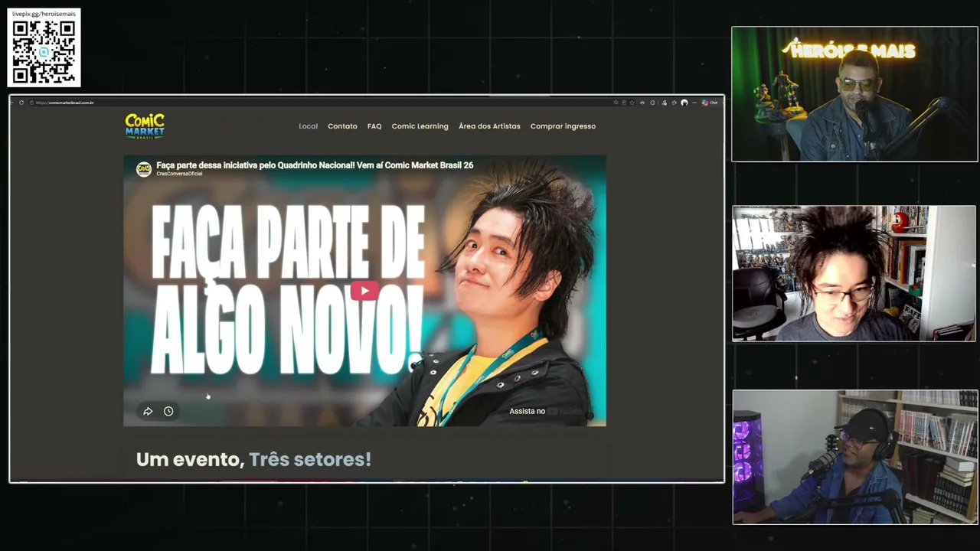Bookmark this page with the star icon
The image size is (980, 551).
[632, 103]
